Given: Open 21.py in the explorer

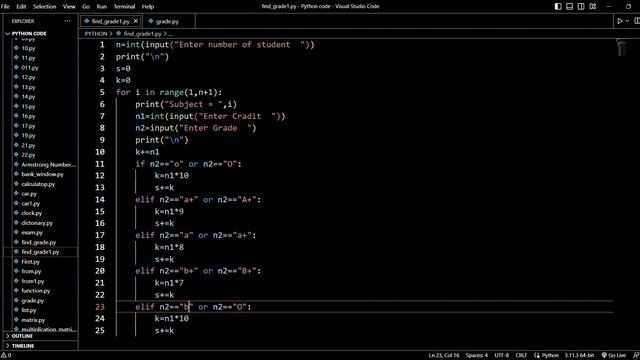Looking at the screenshot, I should click(x=28, y=145).
